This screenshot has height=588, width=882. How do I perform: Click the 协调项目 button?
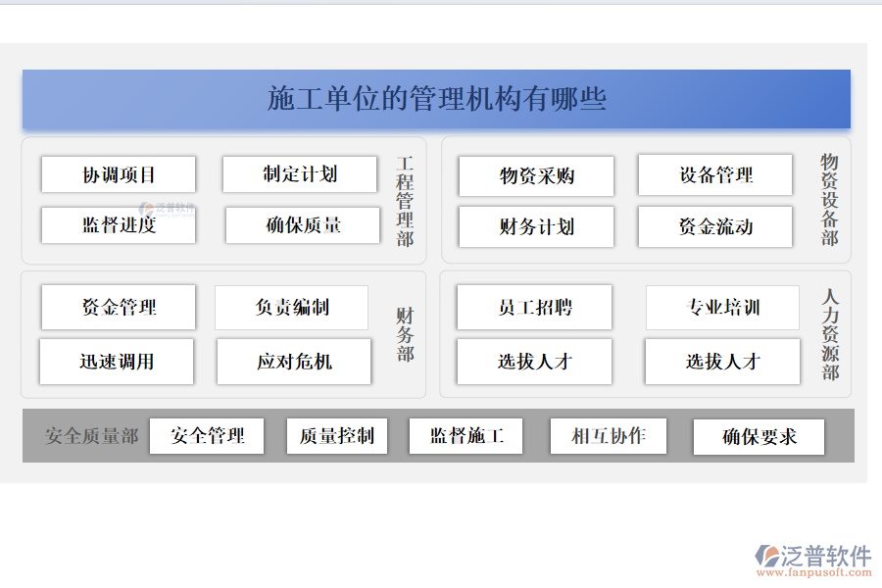point(118,174)
